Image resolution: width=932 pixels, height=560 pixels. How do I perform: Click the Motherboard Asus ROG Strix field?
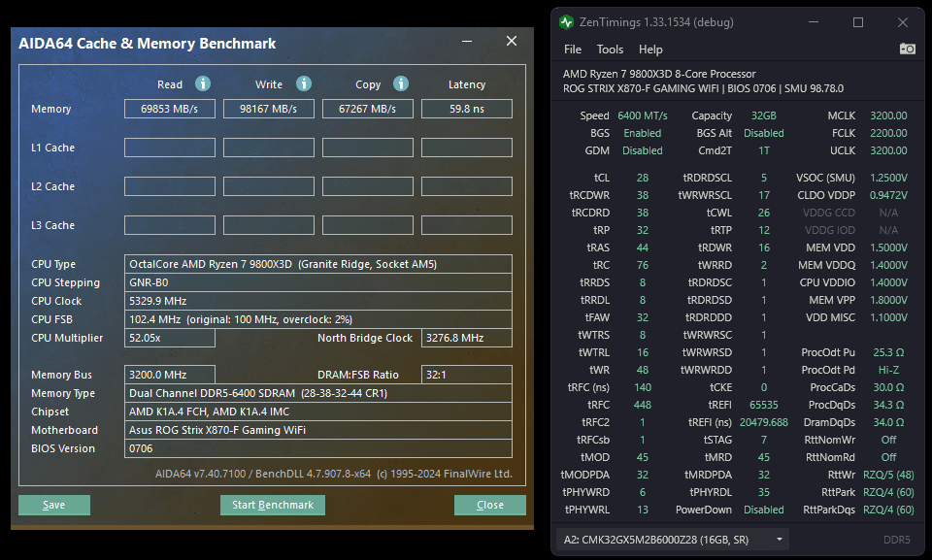click(x=318, y=430)
